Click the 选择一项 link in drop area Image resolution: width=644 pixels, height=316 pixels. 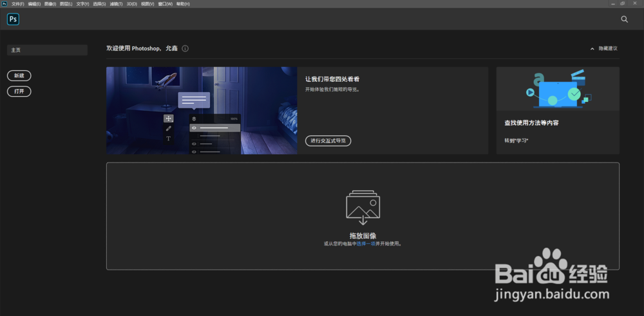(x=366, y=244)
